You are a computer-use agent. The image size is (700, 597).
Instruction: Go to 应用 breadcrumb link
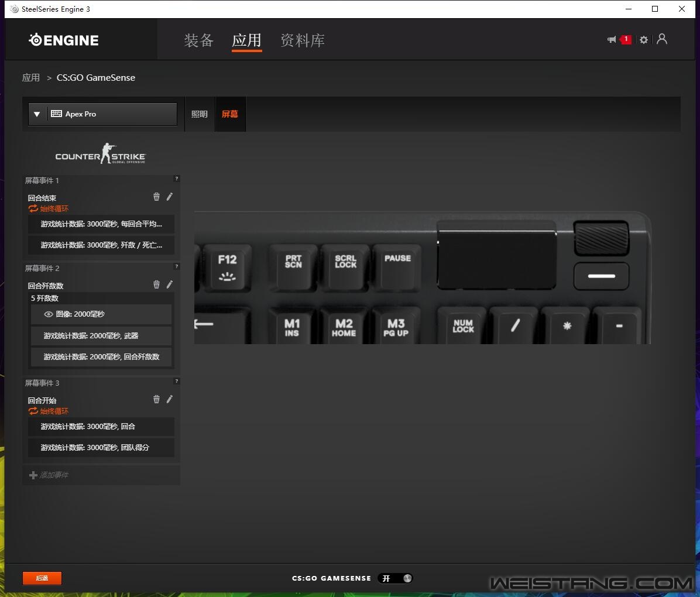(x=31, y=78)
